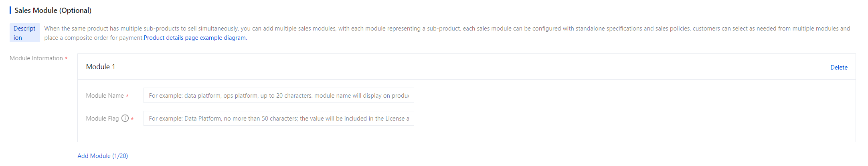Click the Module Name label

pos(105,96)
